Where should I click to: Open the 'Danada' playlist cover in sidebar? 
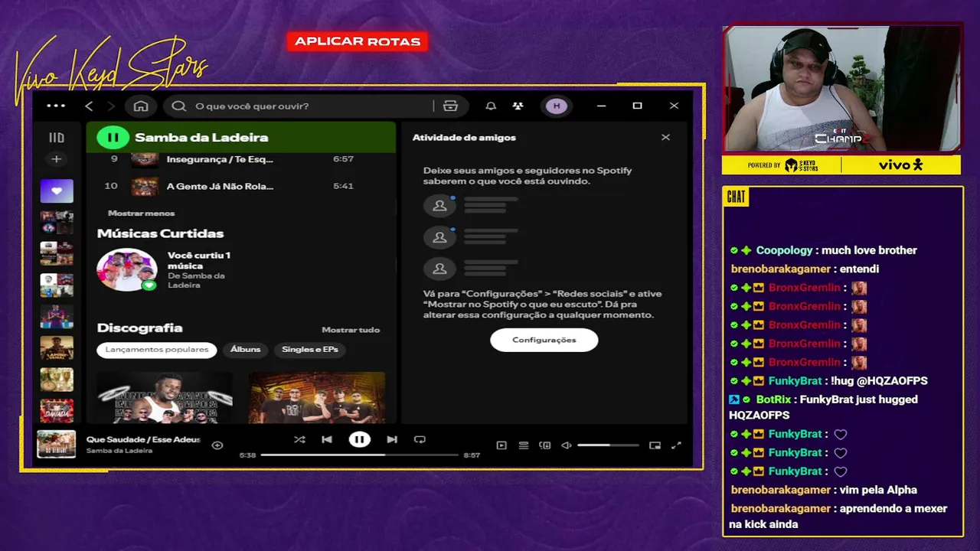coord(57,411)
